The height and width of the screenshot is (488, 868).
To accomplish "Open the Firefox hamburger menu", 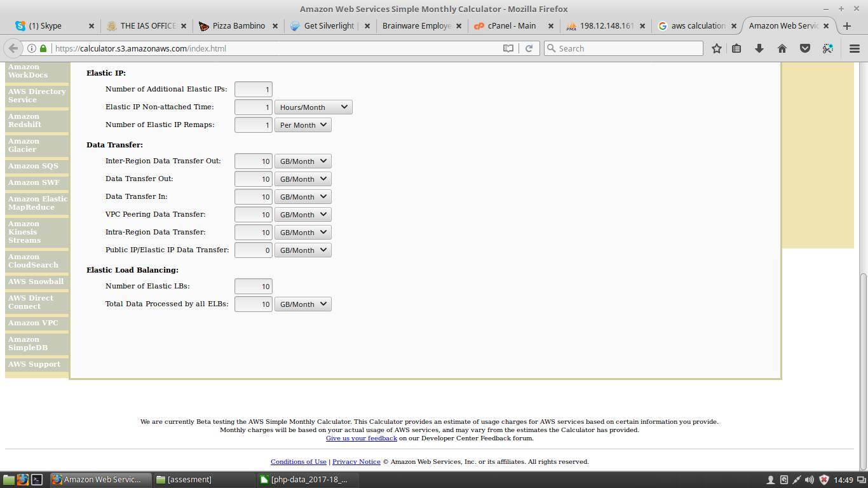I will coord(855,48).
